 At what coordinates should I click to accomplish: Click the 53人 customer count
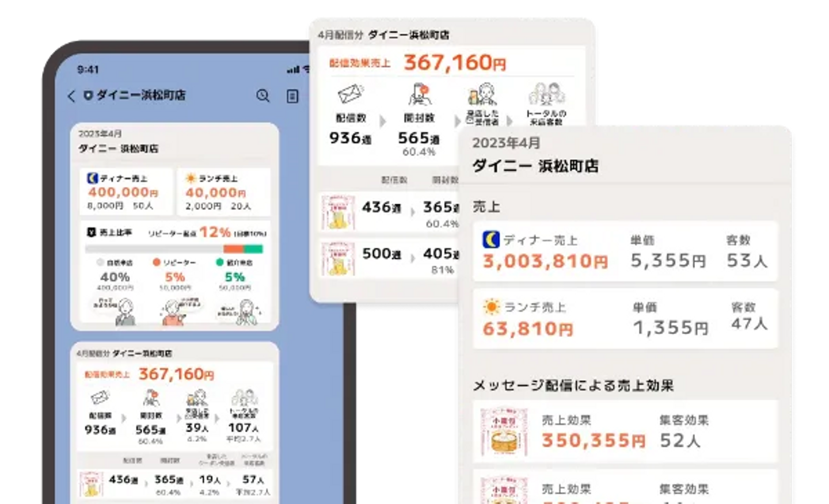click(x=747, y=261)
